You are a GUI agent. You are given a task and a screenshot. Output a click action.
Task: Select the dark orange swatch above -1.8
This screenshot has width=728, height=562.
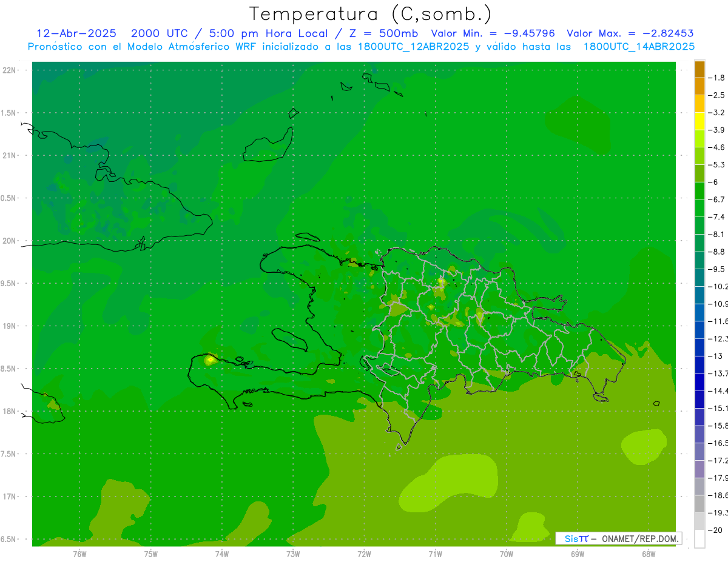coord(699,69)
